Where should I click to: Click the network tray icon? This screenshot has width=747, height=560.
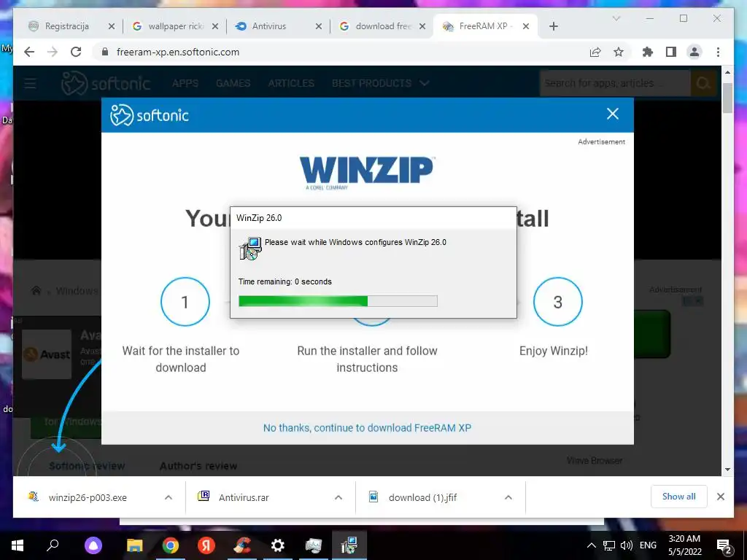click(x=609, y=545)
